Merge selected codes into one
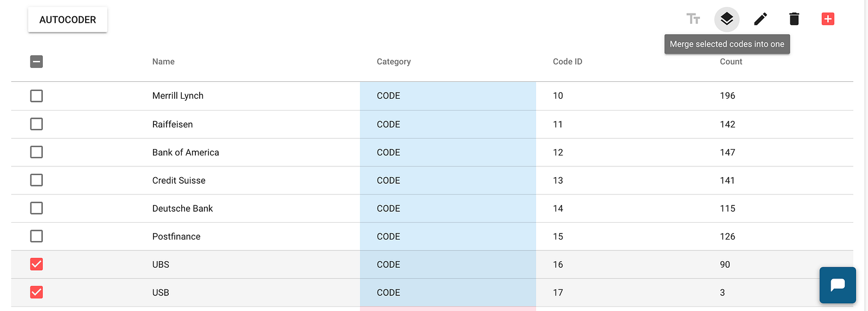 pos(726,20)
